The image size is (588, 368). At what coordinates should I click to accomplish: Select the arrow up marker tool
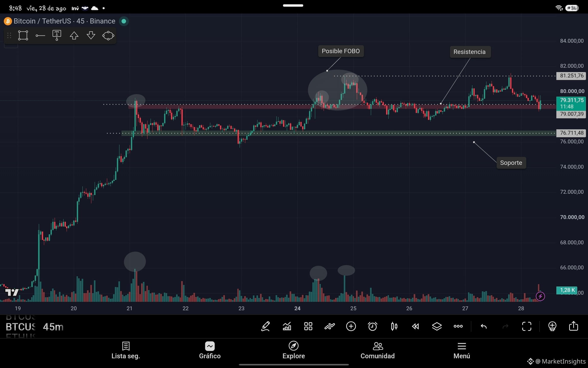74,36
